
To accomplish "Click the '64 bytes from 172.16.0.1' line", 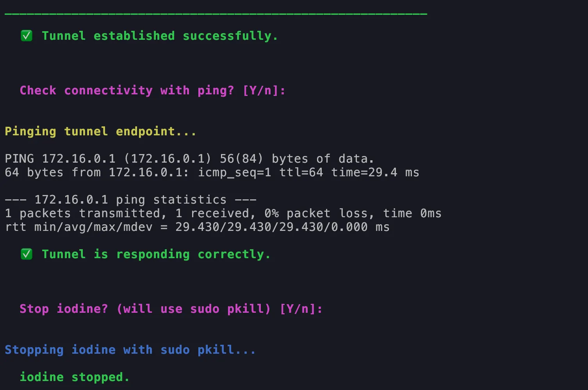I will click(x=96, y=172).
